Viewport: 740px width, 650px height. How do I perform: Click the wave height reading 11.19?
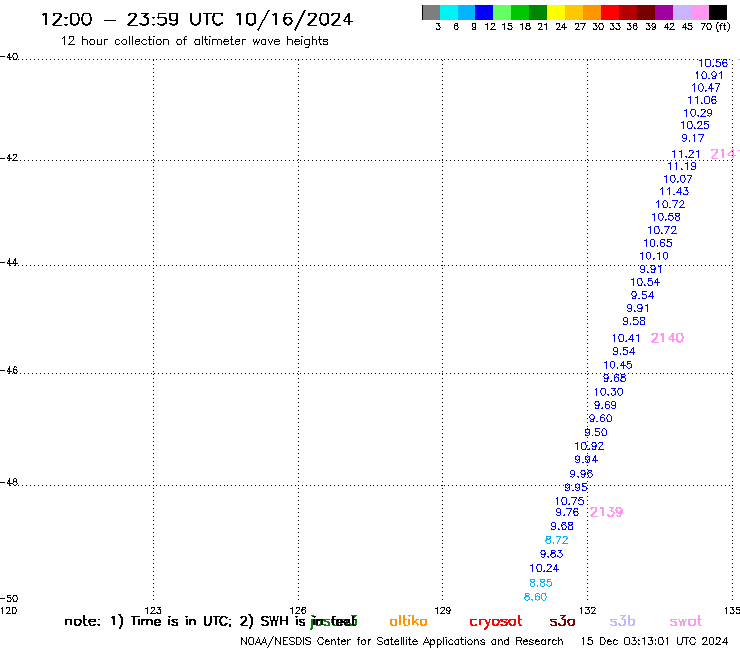coord(682,167)
